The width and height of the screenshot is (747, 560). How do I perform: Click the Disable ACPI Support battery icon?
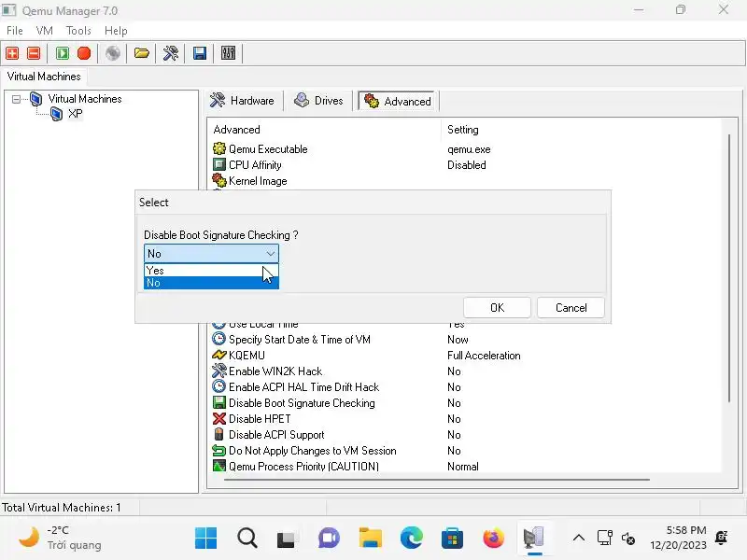point(219,434)
